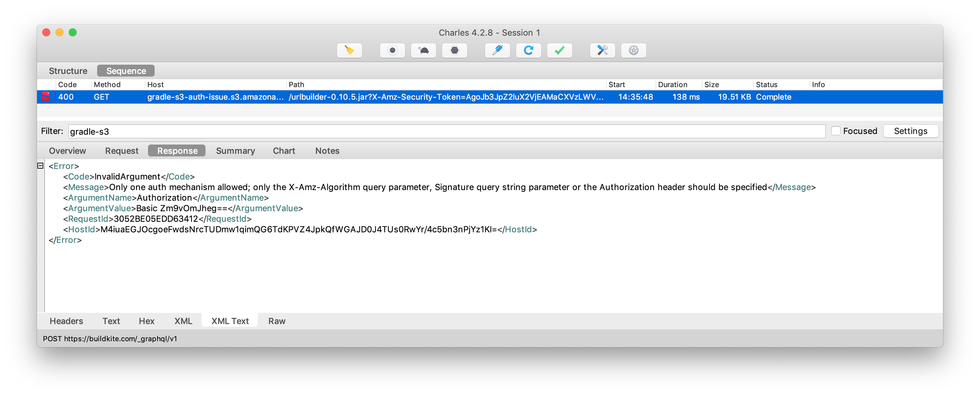The width and height of the screenshot is (980, 396).
Task: Sort by the Duration column header
Action: pyautogui.click(x=672, y=85)
